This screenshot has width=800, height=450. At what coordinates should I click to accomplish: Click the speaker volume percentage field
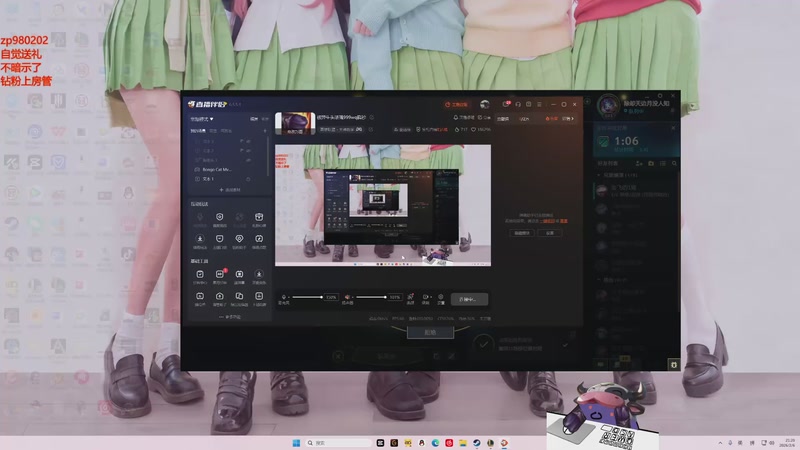coord(394,297)
